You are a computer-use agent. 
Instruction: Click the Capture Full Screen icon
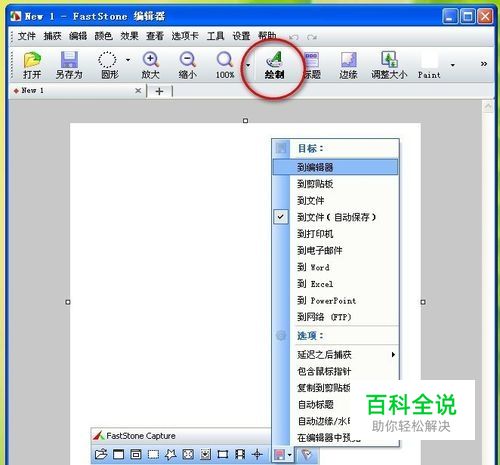click(x=188, y=454)
